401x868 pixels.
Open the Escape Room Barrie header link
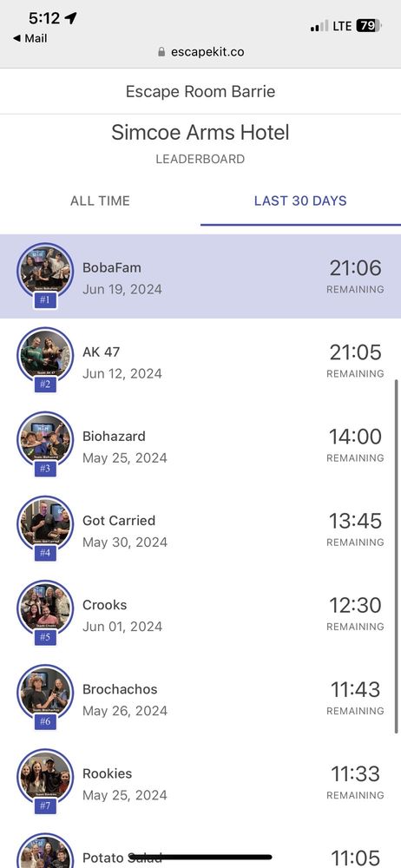pyautogui.click(x=200, y=91)
